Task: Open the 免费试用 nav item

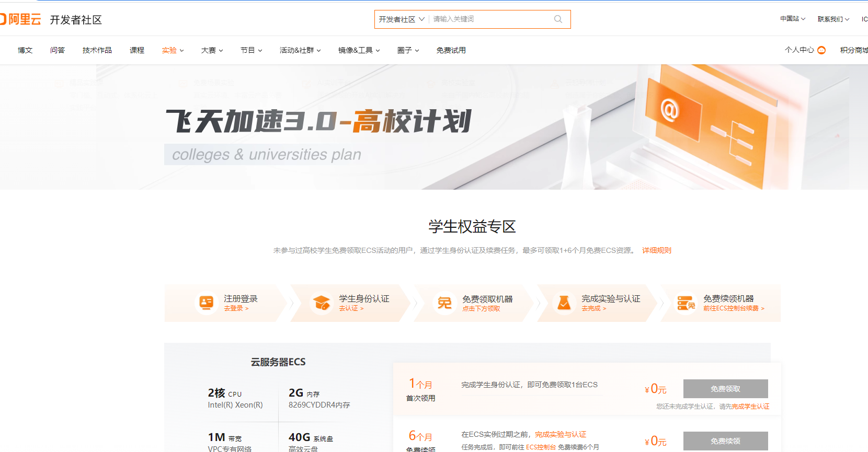Action: (451, 50)
